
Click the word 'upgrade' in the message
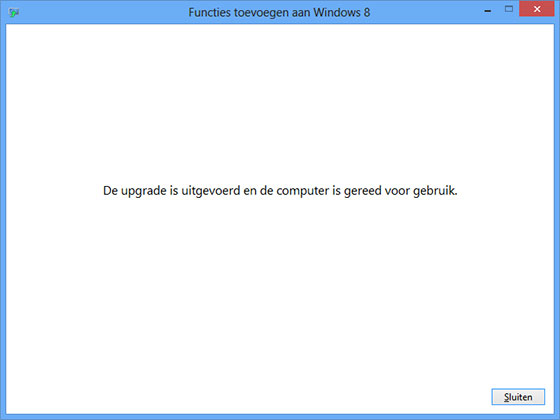144,191
